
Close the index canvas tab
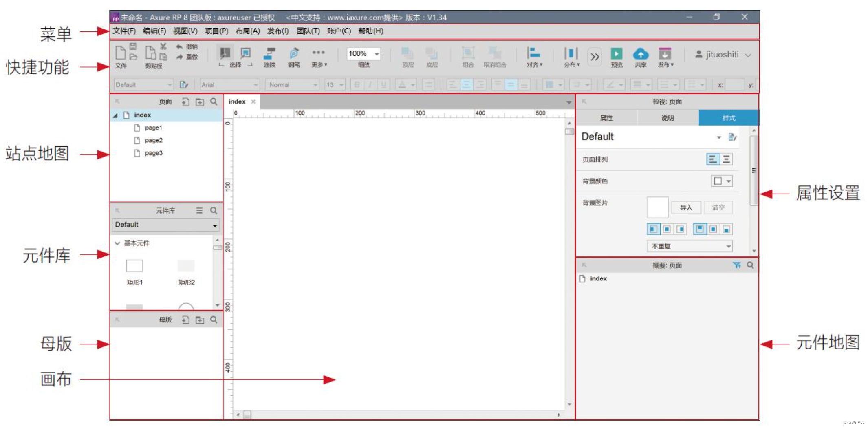(x=253, y=101)
